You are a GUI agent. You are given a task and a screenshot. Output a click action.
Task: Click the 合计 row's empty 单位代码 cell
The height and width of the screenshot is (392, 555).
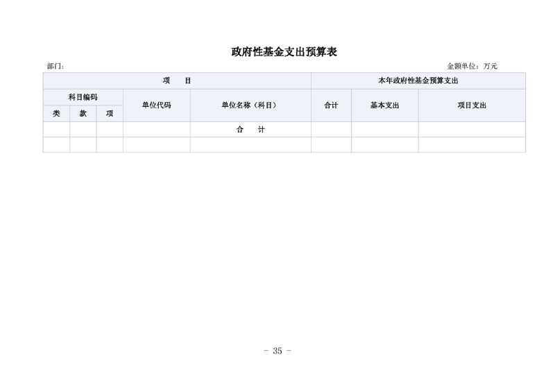coord(156,130)
